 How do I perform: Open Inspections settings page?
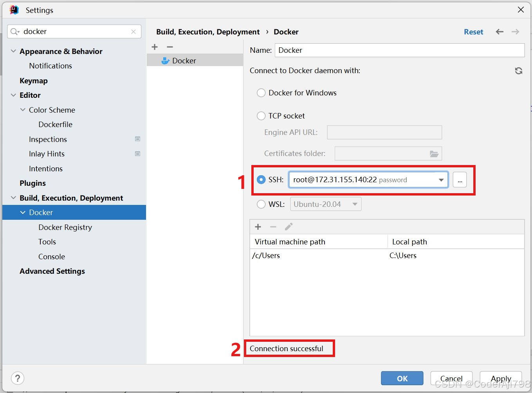pyautogui.click(x=48, y=139)
